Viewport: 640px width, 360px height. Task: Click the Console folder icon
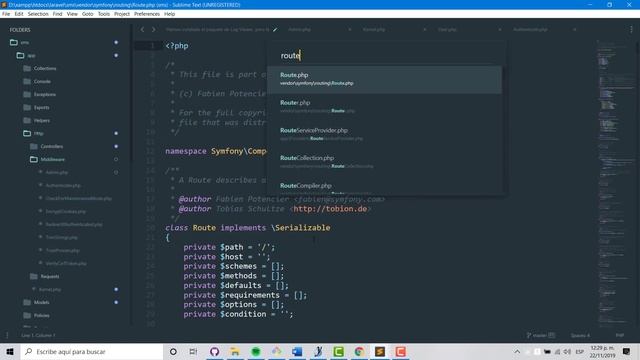(x=27, y=82)
